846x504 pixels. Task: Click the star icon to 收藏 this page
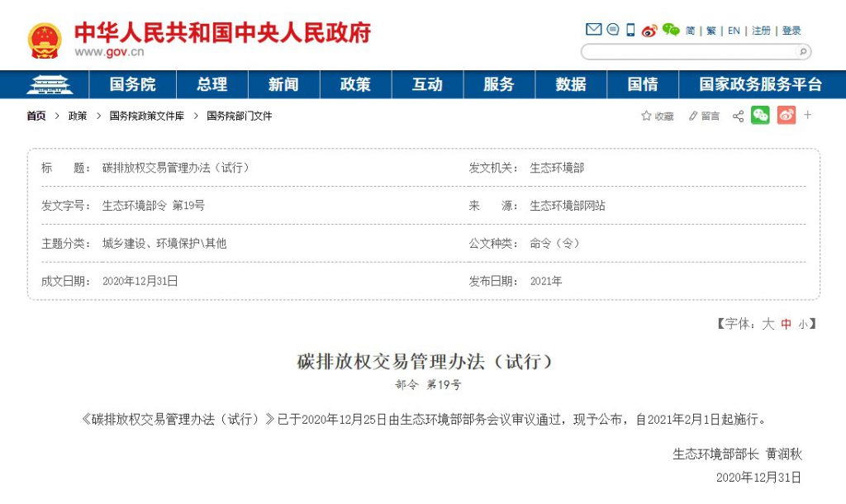coord(647,116)
